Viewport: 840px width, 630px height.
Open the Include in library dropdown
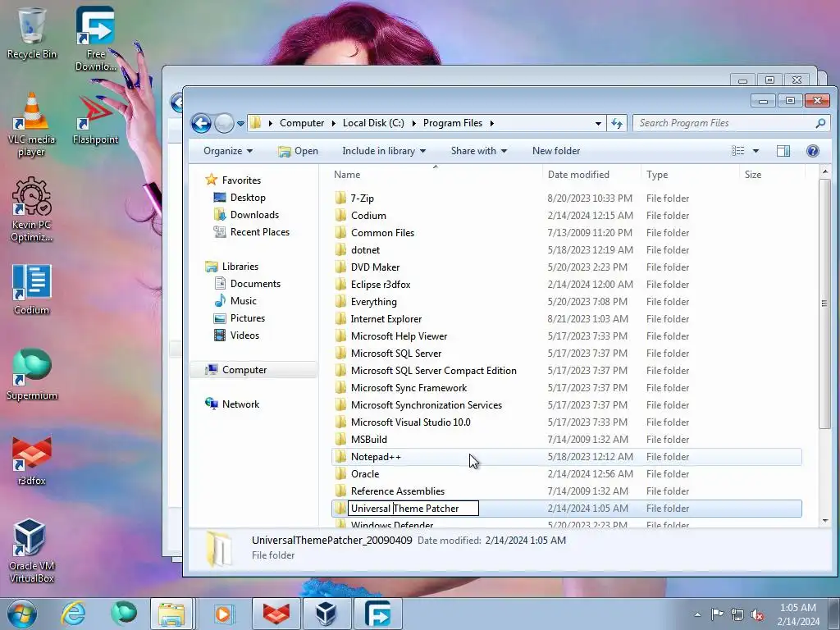tap(384, 151)
